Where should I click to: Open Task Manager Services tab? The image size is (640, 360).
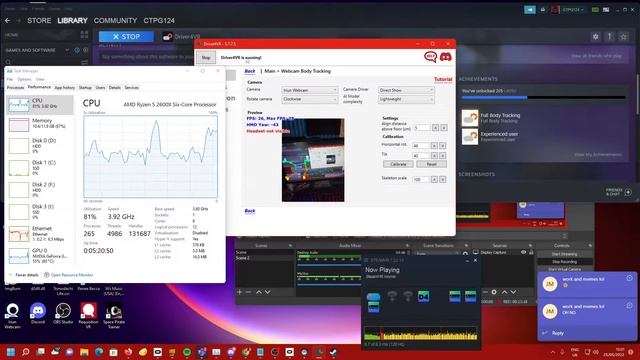point(131,87)
